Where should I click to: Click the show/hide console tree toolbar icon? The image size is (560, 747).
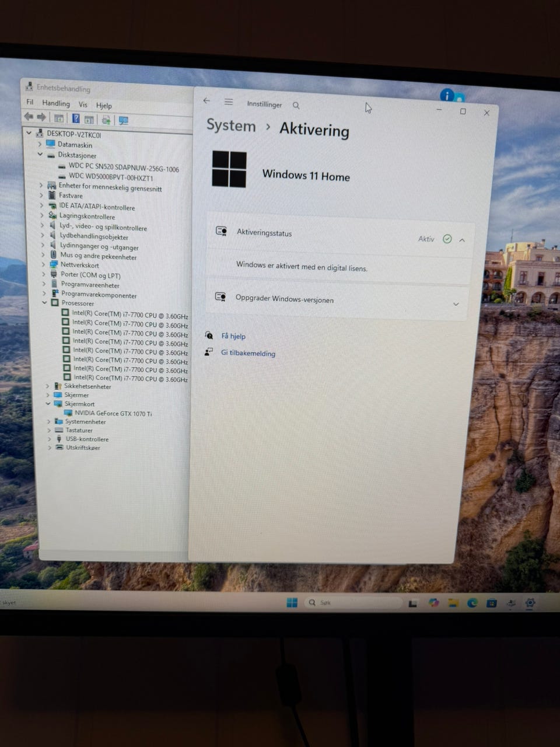59,118
